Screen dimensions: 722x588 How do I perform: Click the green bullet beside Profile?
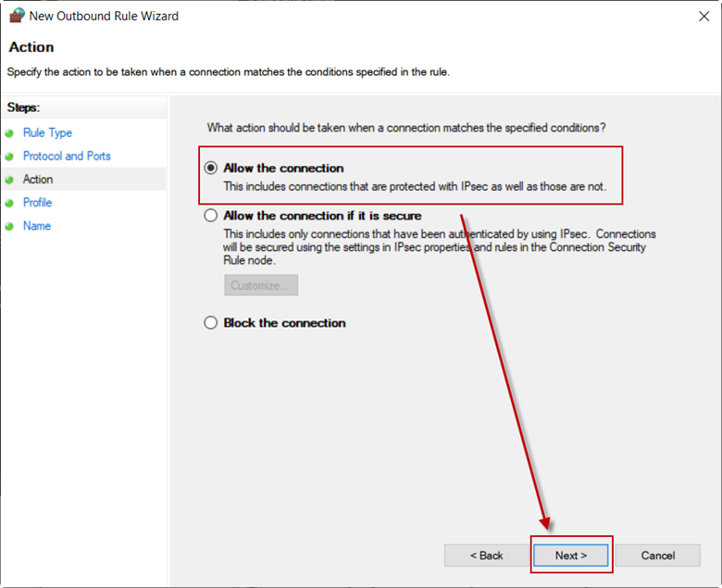[x=9, y=203]
